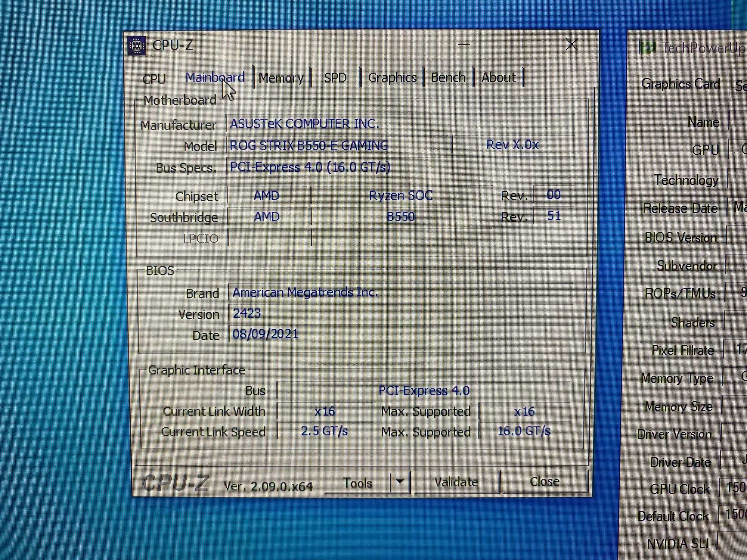Click BIOS version 2423

400,313
